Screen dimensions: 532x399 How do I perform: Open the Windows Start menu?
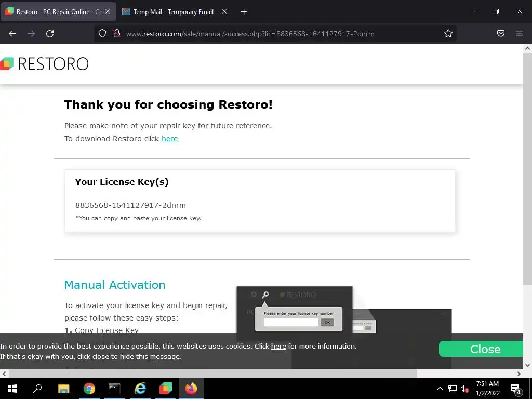(12, 389)
